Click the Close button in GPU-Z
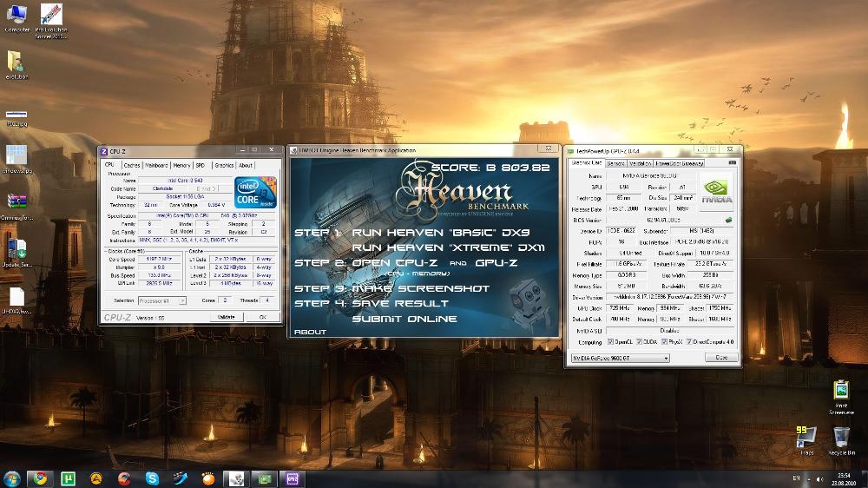This screenshot has height=488, width=868. 721,358
